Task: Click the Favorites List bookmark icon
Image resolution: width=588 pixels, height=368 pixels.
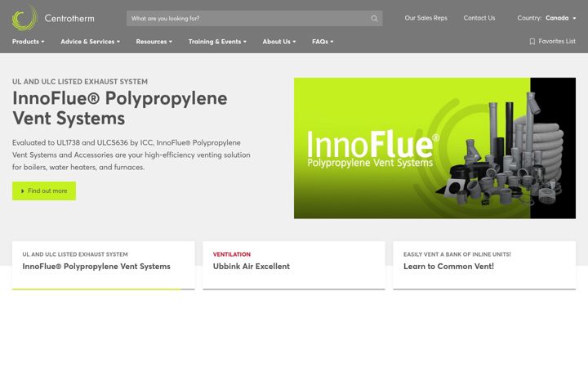Action: click(x=532, y=42)
